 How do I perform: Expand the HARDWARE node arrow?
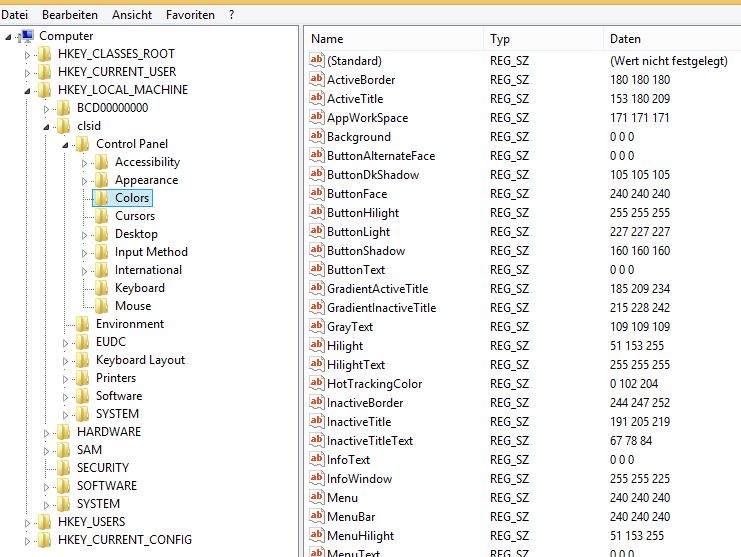[46, 433]
